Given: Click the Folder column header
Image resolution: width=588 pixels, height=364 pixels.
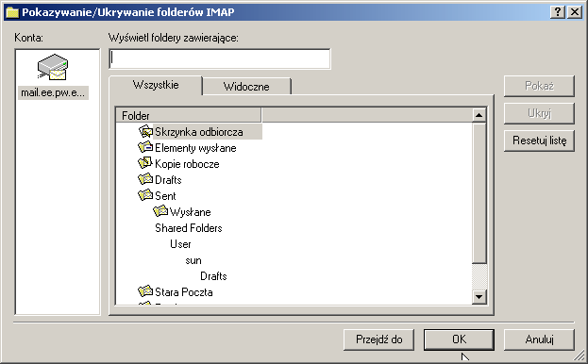Looking at the screenshot, I should tap(188, 115).
